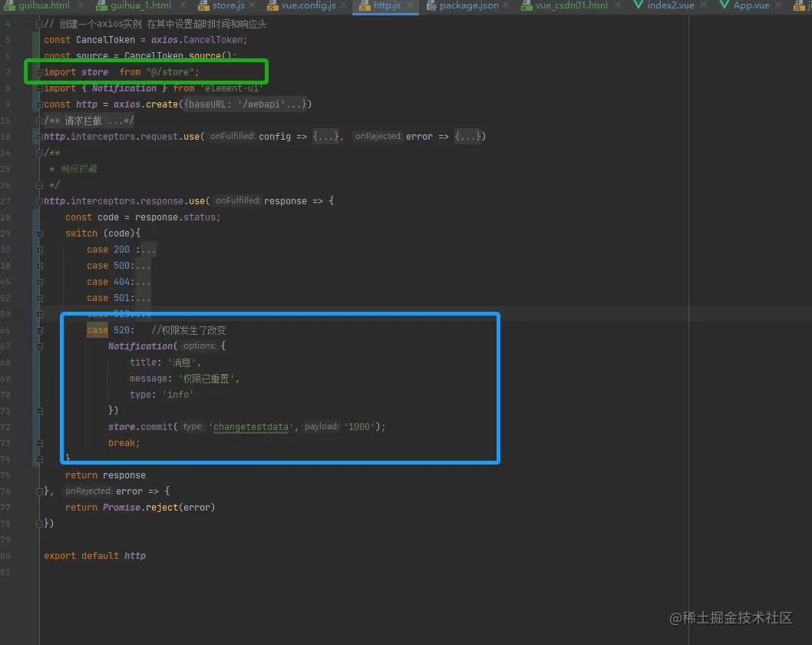Click the JS file icon on vue.config.js tab

pos(272,5)
